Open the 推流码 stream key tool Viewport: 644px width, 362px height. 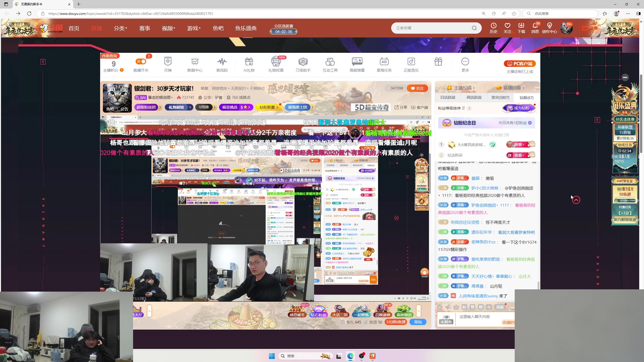222,65
